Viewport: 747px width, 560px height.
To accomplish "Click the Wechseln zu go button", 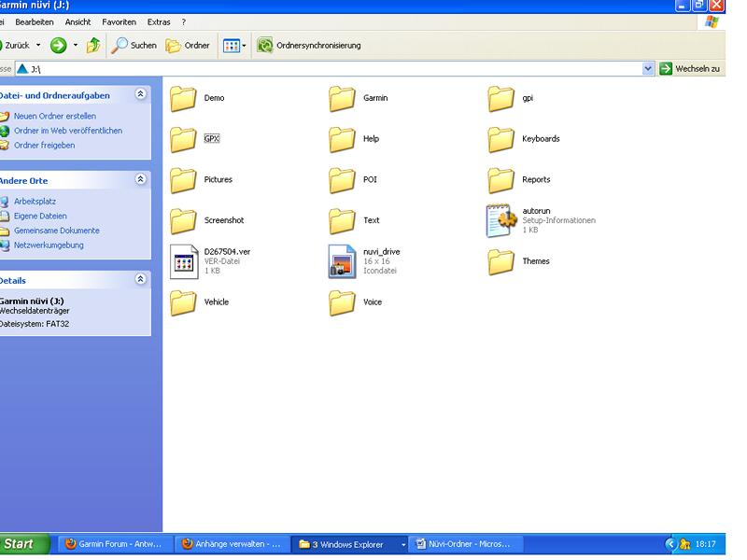I will (690, 69).
